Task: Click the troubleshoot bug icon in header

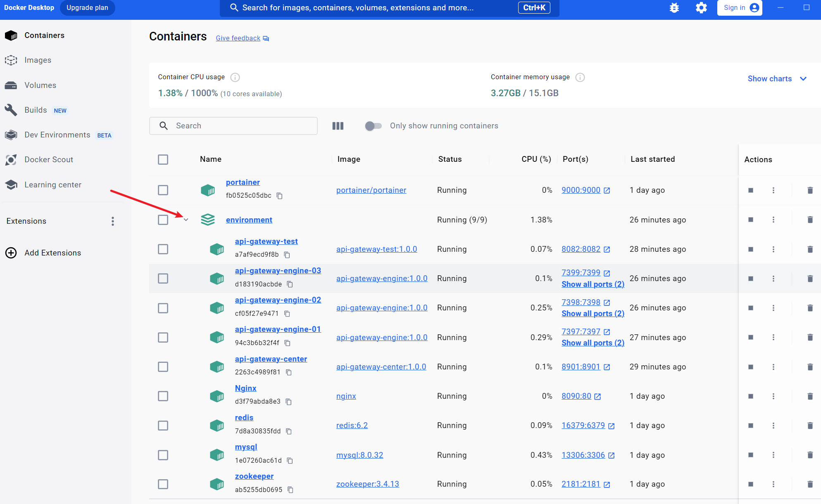Action: pyautogui.click(x=674, y=8)
